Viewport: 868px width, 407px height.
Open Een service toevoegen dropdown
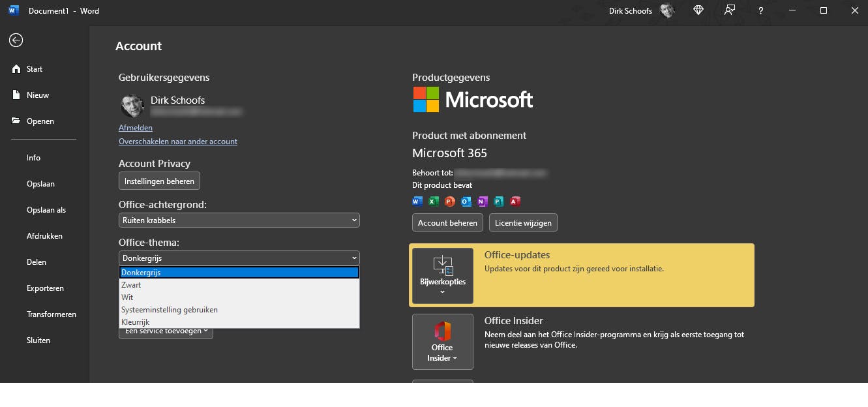(x=166, y=331)
